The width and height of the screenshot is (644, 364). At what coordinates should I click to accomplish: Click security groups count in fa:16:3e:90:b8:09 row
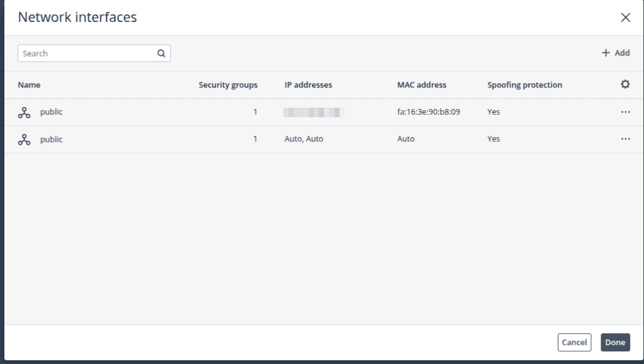pos(255,112)
